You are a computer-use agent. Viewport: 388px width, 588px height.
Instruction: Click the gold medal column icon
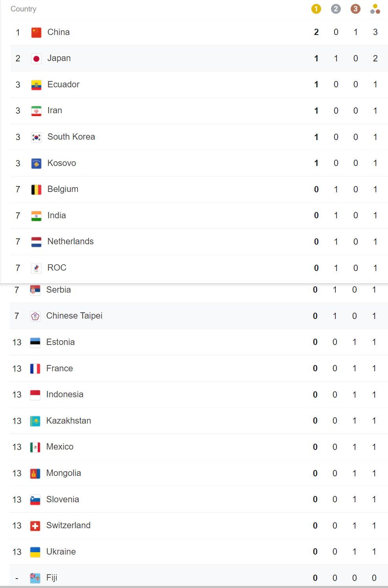point(316,9)
